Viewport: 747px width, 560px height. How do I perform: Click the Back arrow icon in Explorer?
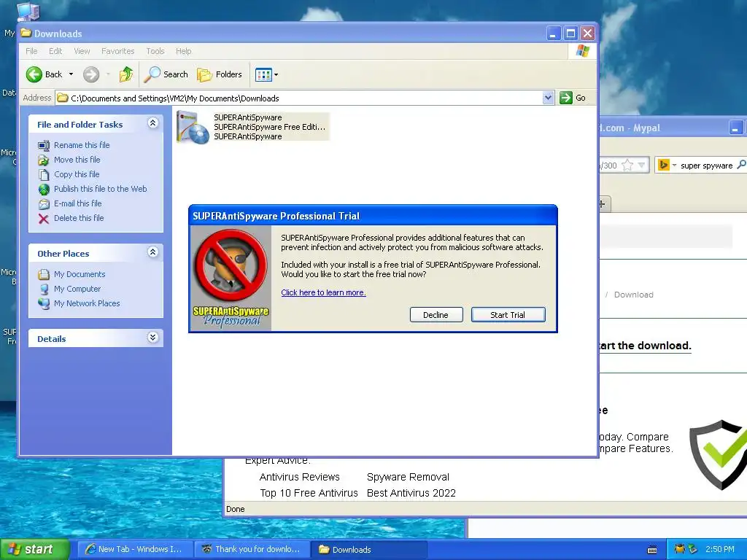coord(34,74)
